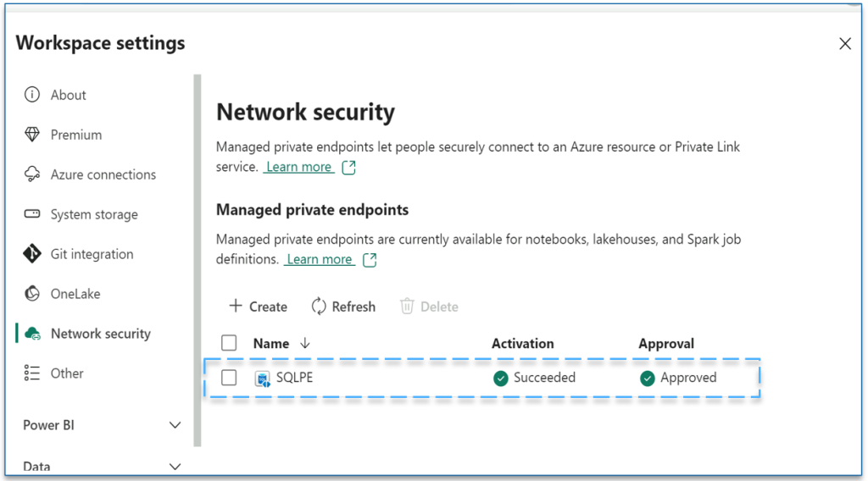Expand the Power BI section
Screen dimensions: 868x481
tap(175, 425)
